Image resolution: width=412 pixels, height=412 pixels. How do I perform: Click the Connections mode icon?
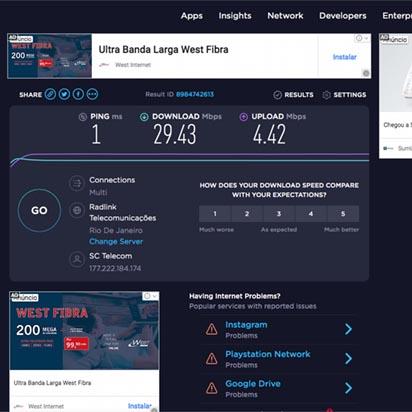[77, 183]
